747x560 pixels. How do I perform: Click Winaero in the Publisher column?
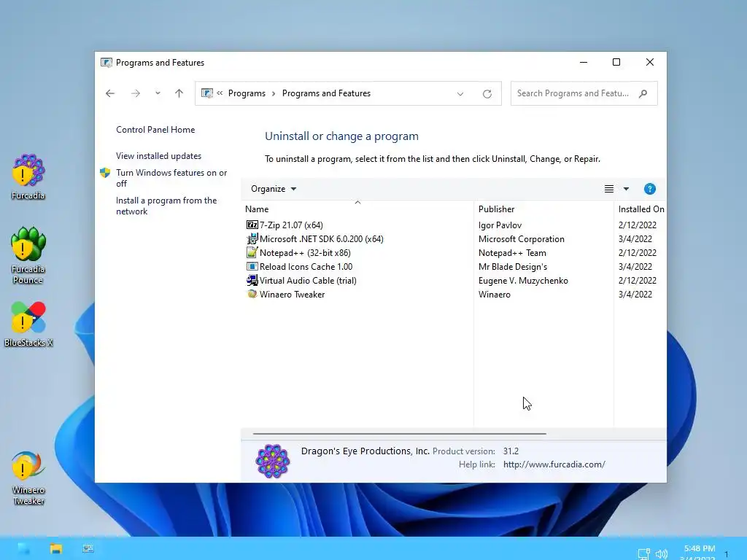[x=494, y=295]
